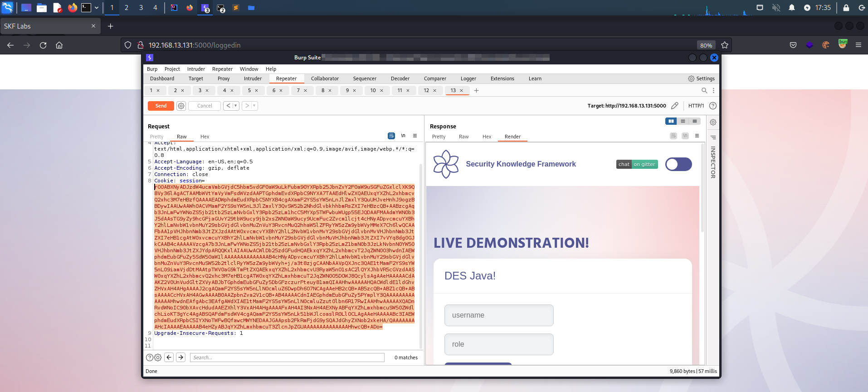Open Burp Settings
The height and width of the screenshot is (392, 868).
(x=701, y=78)
